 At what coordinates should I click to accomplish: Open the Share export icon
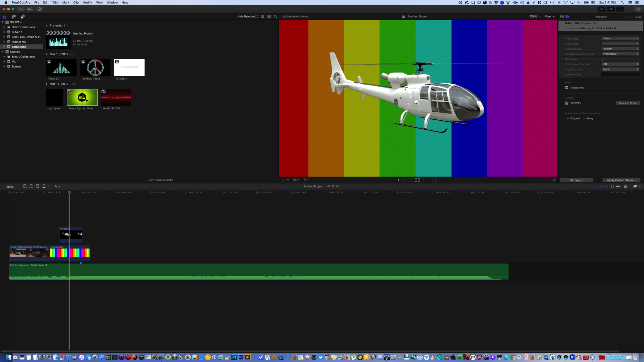[x=638, y=9]
